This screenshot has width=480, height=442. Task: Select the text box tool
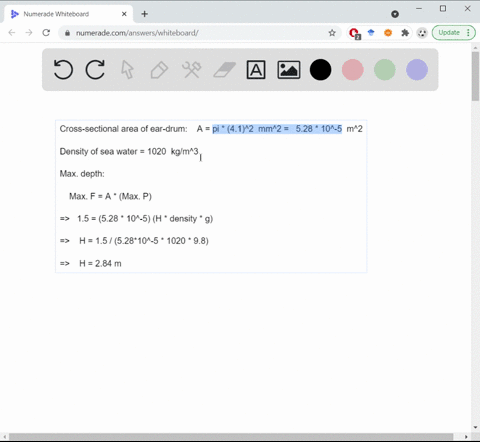tap(256, 70)
